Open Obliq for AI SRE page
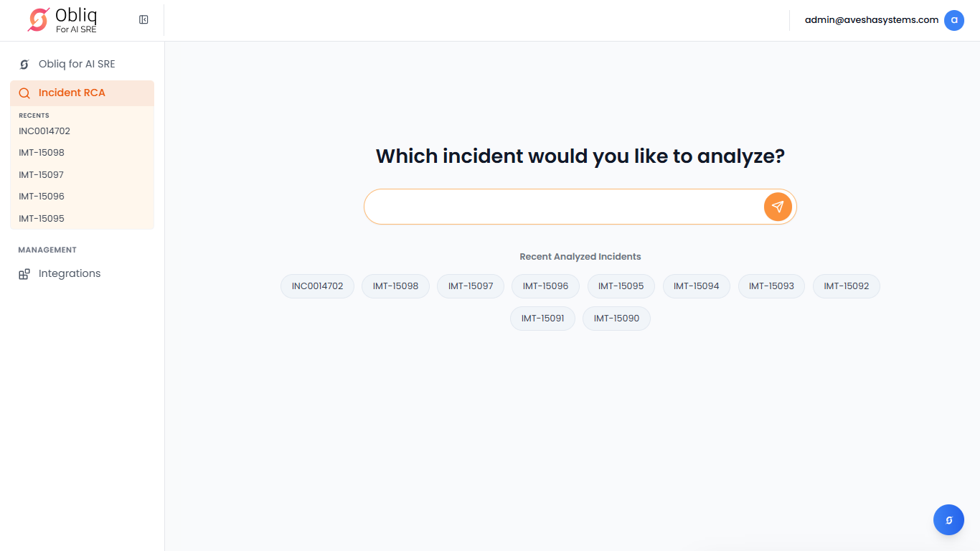The height and width of the screenshot is (551, 980). point(76,64)
